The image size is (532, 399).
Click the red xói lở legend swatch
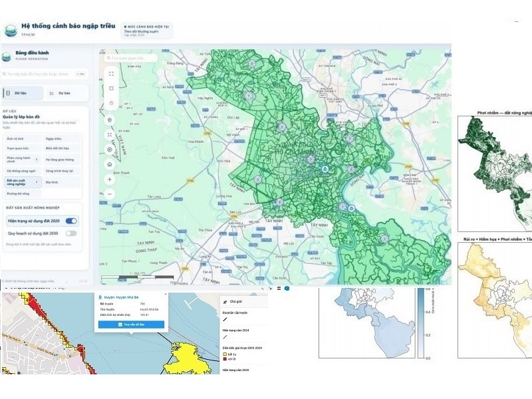pyautogui.click(x=225, y=359)
